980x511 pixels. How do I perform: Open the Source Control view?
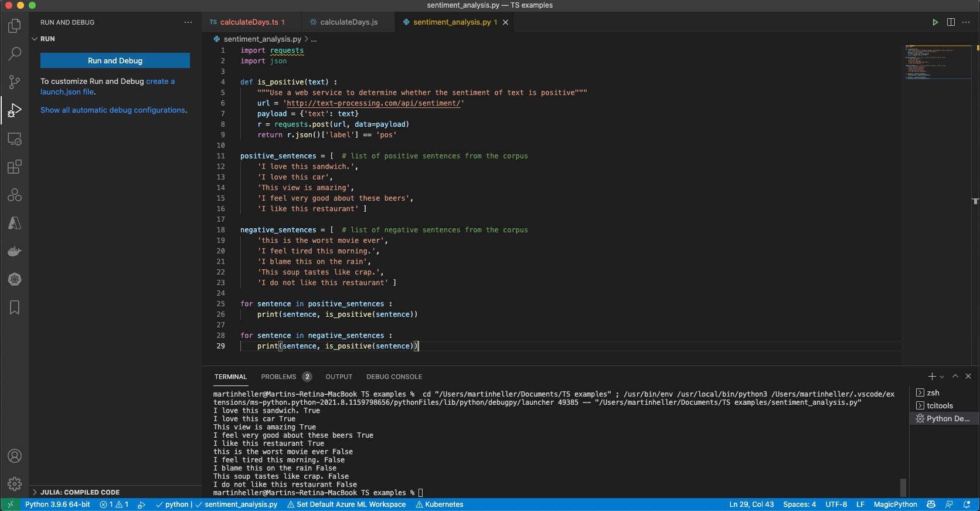15,82
